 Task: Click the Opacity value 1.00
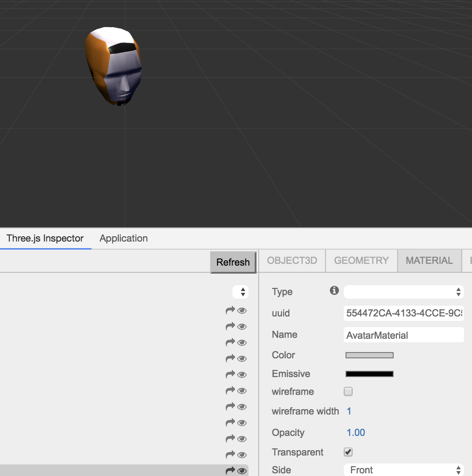(355, 432)
